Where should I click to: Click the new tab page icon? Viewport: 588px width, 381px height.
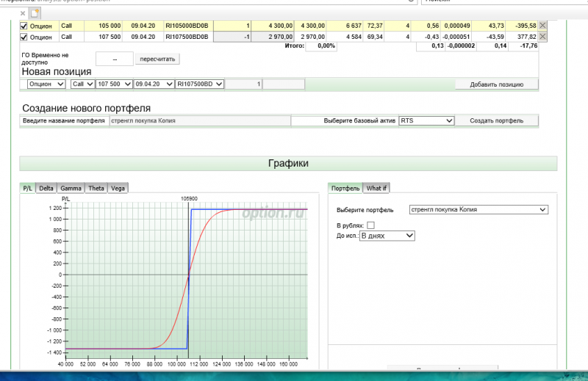35,13
